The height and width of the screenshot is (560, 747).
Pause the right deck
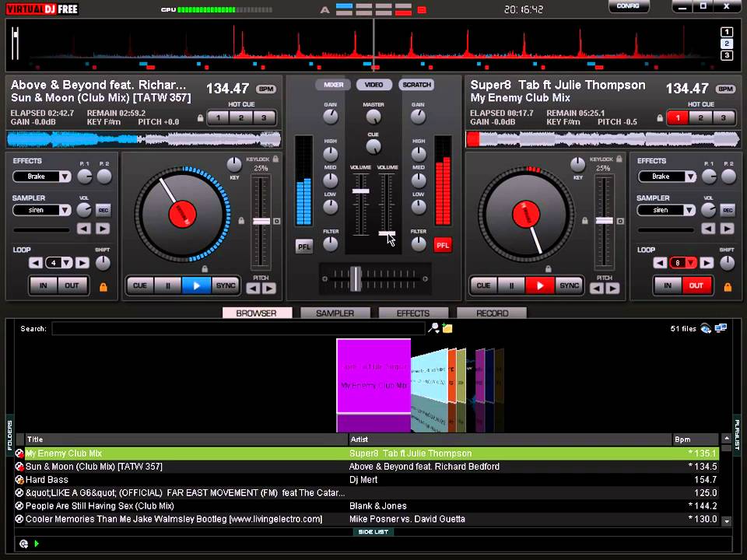point(511,285)
